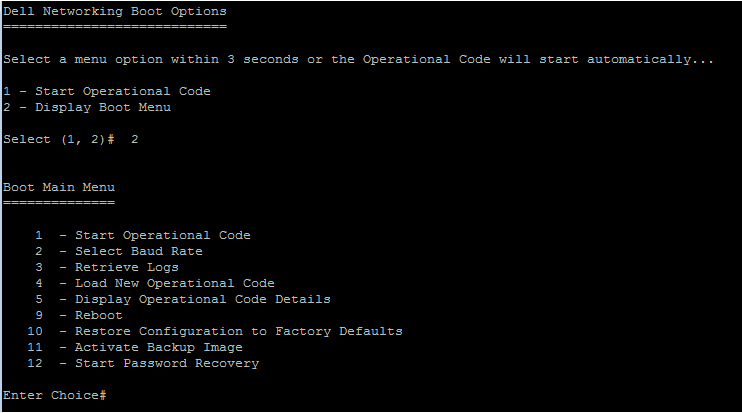The width and height of the screenshot is (742, 413).
Task: Click the "Boot Main Menu" heading
Action: [x=59, y=187]
